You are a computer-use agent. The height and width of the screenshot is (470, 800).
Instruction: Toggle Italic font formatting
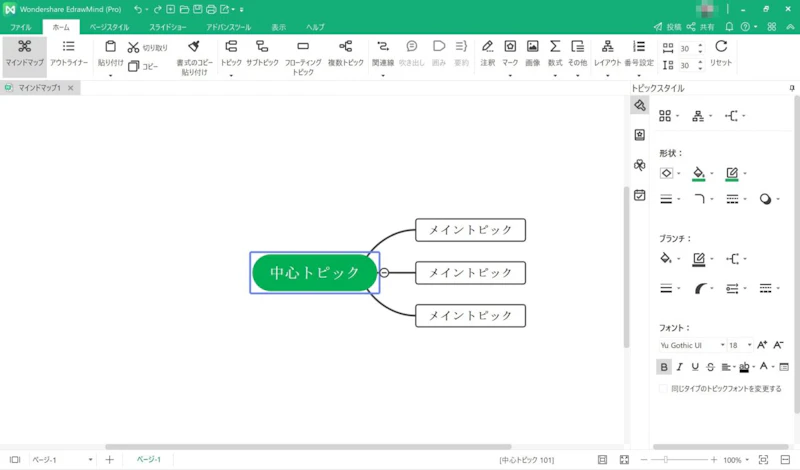pos(680,367)
